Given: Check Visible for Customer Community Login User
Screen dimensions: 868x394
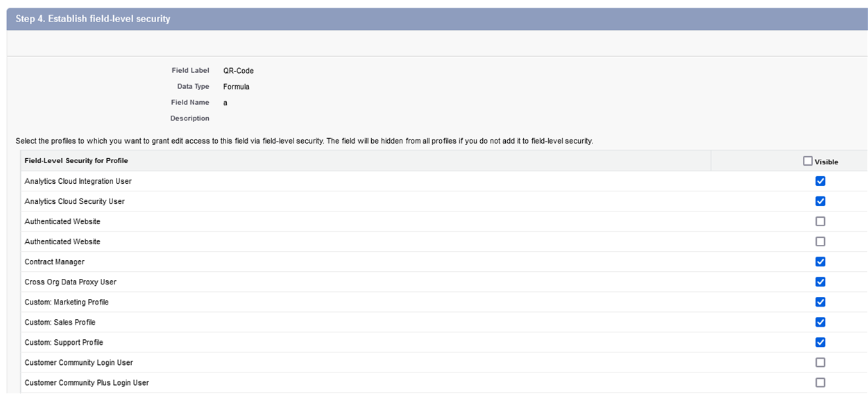Looking at the screenshot, I should pos(821,362).
